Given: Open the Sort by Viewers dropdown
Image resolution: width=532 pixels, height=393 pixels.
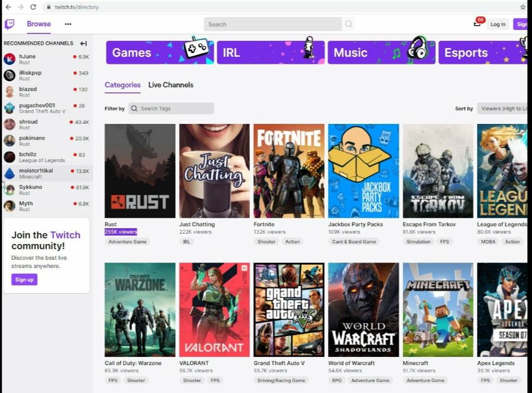Looking at the screenshot, I should pos(503,109).
